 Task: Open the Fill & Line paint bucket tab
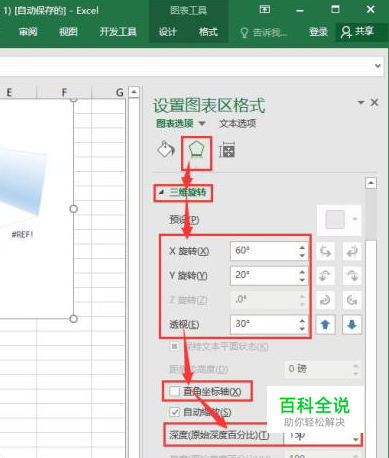tap(166, 149)
